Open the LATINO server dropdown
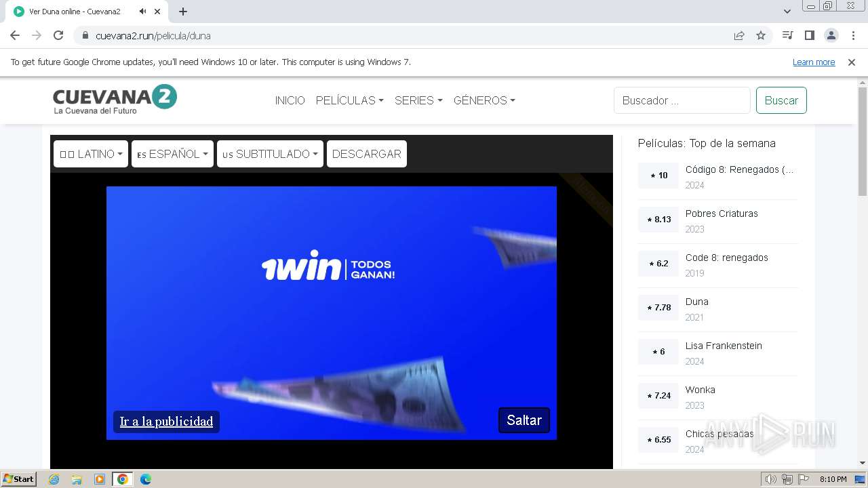The width and height of the screenshot is (868, 488). [91, 154]
